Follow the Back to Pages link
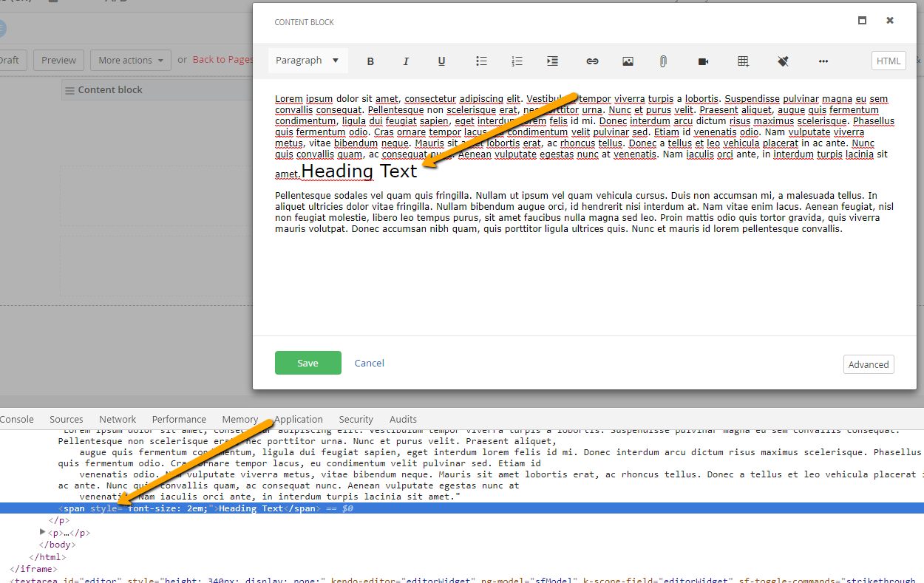Image resolution: width=924 pixels, height=583 pixels. [223, 60]
